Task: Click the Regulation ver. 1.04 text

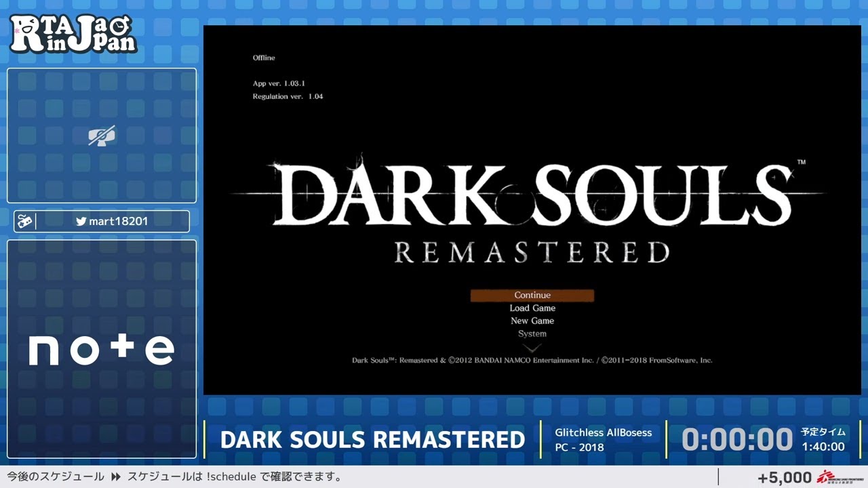Action: click(x=288, y=96)
